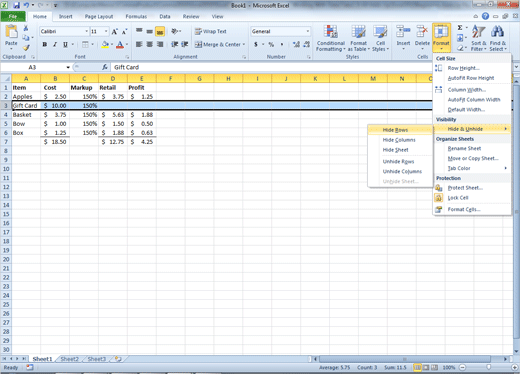Open the Page Layout ribbon tab
Image resolution: width=520 pixels, height=374 pixels.
coord(99,16)
